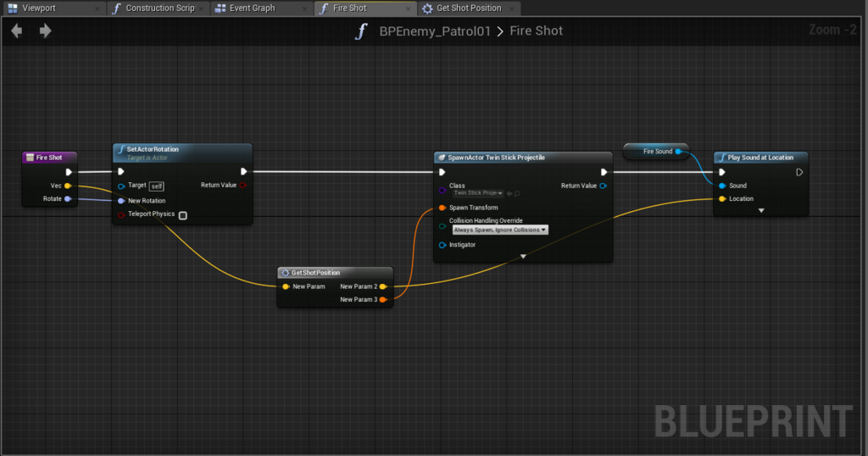Screen dimensions: 868x456
Task: Click the Instigator input pin
Action: [442, 245]
